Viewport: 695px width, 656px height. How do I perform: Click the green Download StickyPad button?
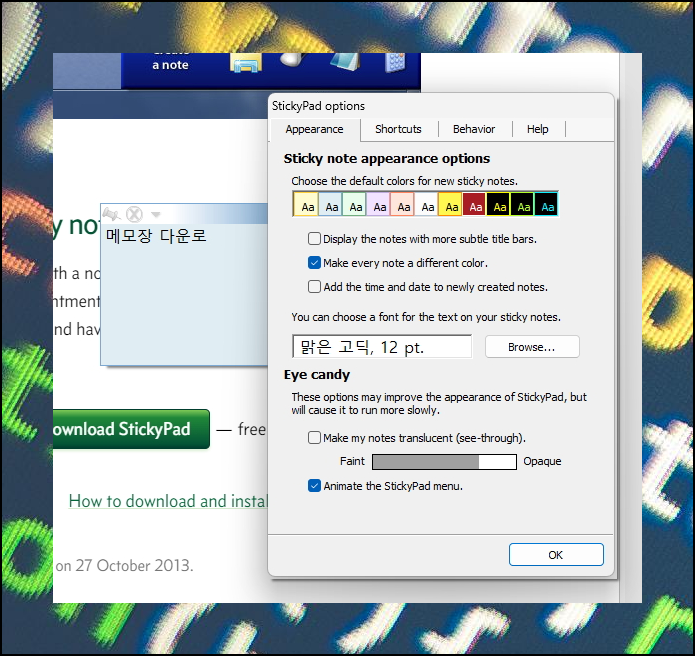click(x=131, y=429)
